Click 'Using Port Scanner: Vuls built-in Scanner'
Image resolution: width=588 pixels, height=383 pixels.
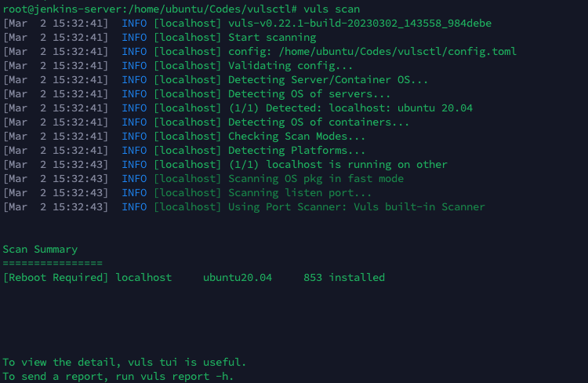[x=356, y=207]
